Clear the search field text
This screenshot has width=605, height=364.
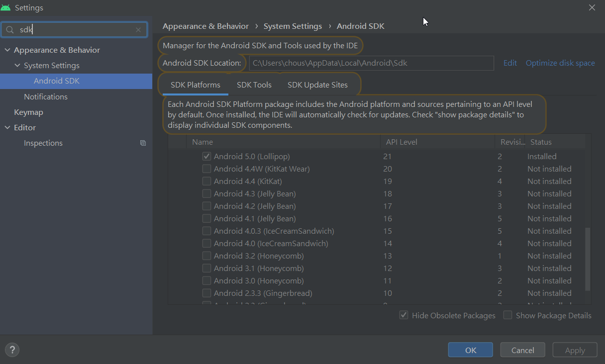point(138,30)
